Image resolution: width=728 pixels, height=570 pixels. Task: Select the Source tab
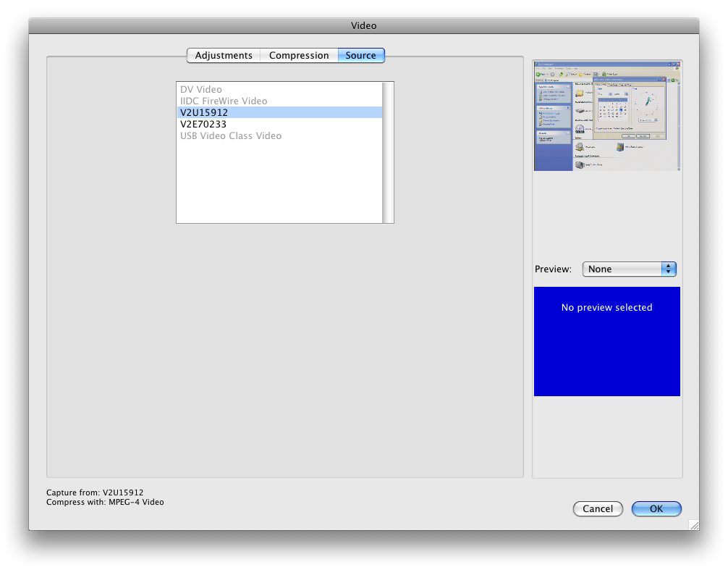361,56
